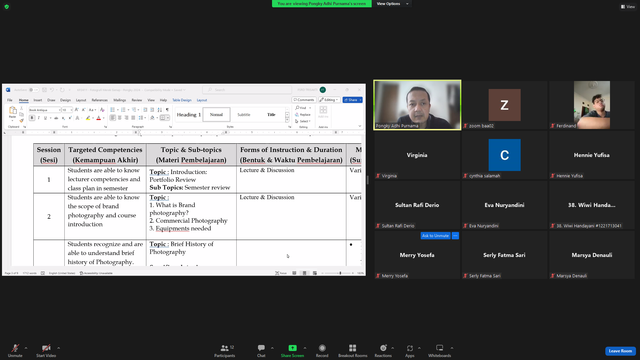Image resolution: width=640 pixels, height=360 pixels.
Task: Open the File menu in Word
Action: click(10, 100)
